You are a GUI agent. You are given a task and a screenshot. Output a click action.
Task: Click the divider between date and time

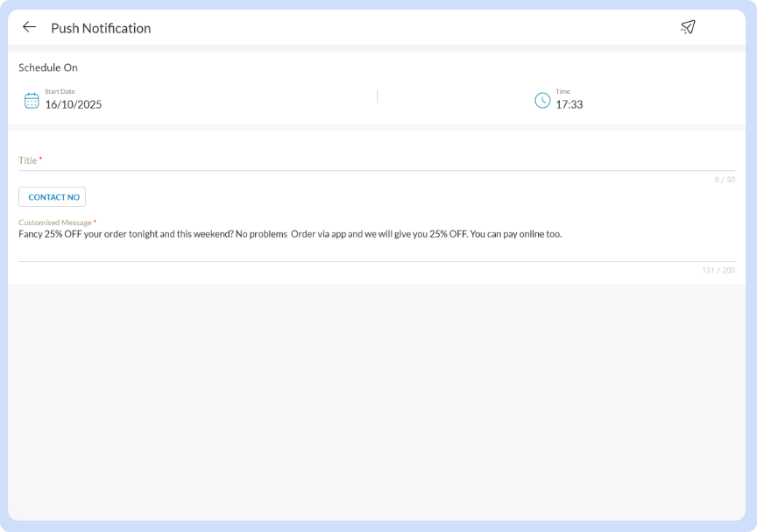[377, 96]
